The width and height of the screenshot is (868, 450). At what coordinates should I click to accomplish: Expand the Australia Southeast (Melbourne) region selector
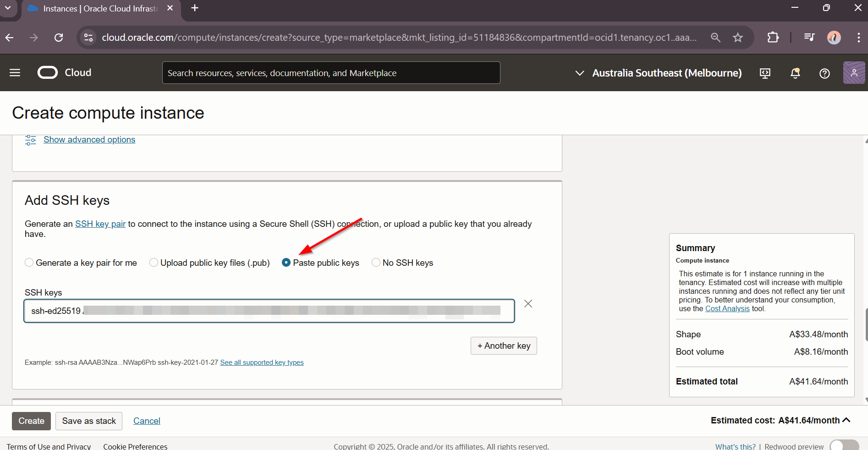[x=658, y=73]
